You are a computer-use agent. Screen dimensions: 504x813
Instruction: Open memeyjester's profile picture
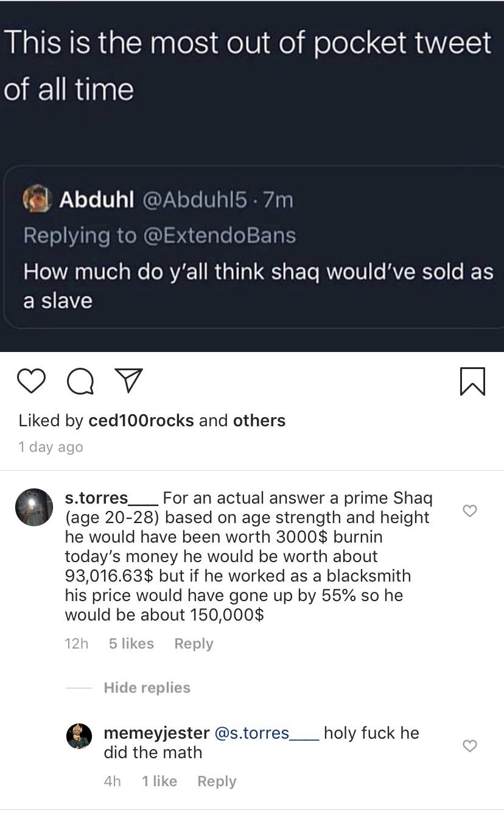[x=79, y=736]
